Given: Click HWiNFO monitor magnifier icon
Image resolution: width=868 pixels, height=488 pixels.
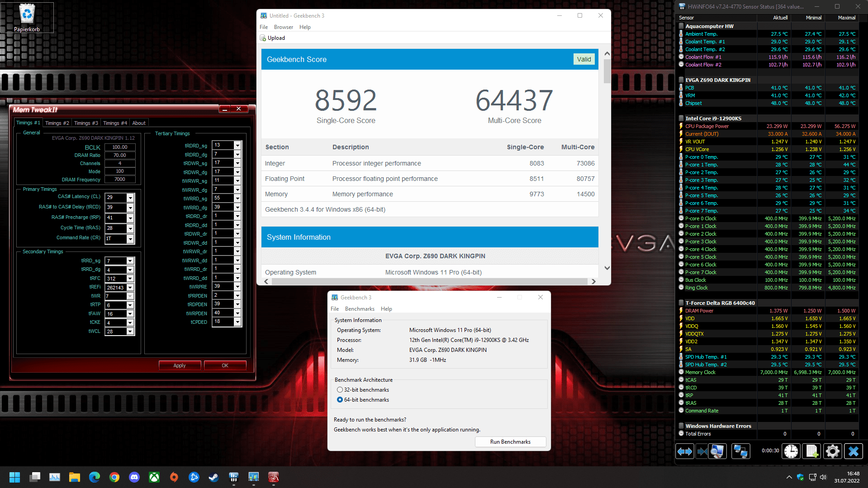Looking at the screenshot, I should pyautogui.click(x=717, y=451).
